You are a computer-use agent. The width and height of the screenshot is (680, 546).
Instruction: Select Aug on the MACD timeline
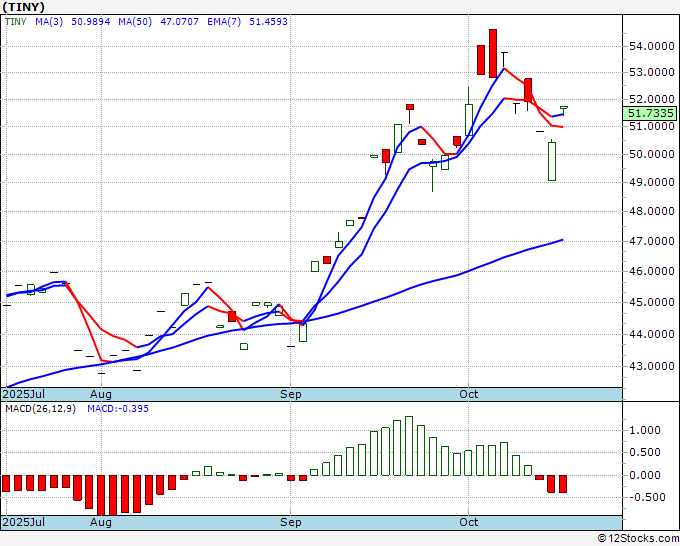pos(101,522)
